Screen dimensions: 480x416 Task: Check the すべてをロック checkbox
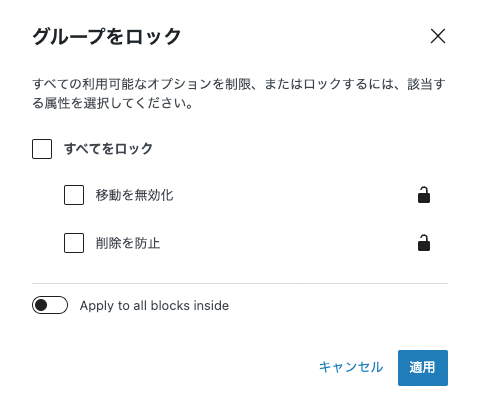point(42,149)
